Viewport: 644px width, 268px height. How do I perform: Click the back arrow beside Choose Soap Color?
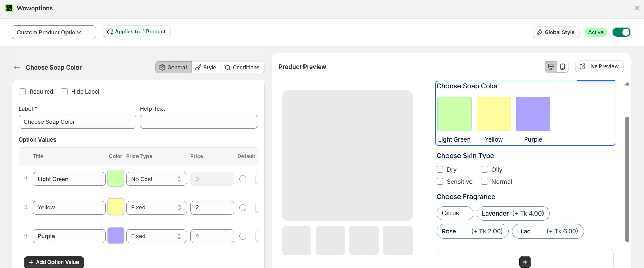[17, 67]
